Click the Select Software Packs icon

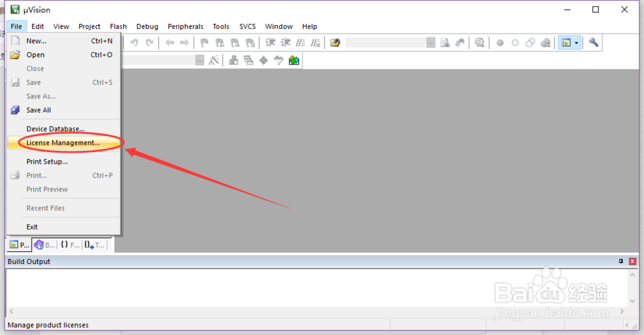tap(279, 61)
